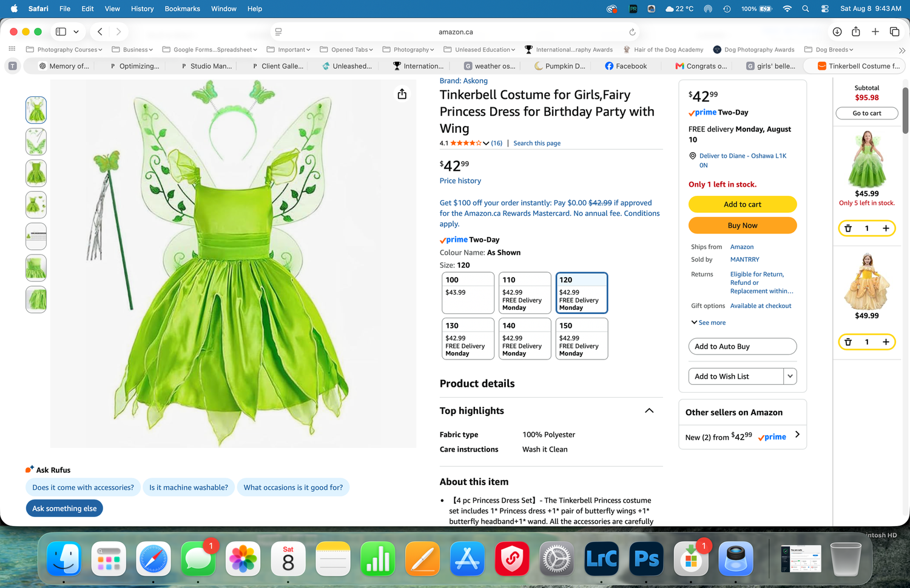This screenshot has height=588, width=910.
Task: Collapse the Top highlights section
Action: [649, 410]
